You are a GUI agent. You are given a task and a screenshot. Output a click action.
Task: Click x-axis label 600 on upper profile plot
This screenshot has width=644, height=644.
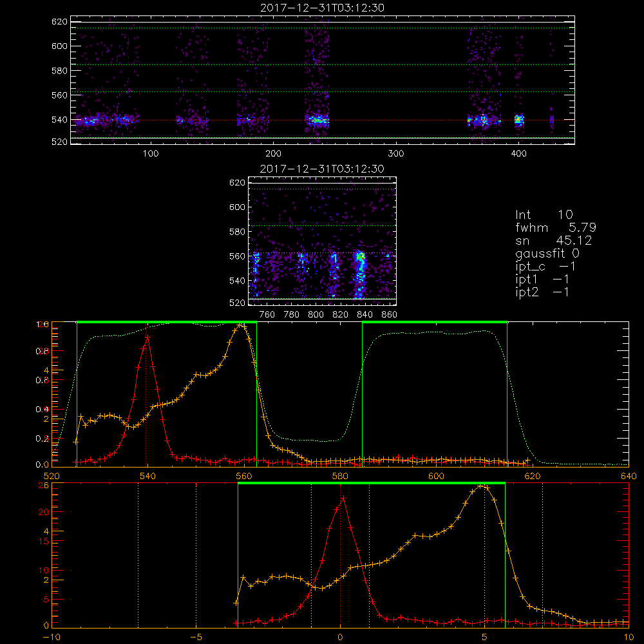point(436,476)
